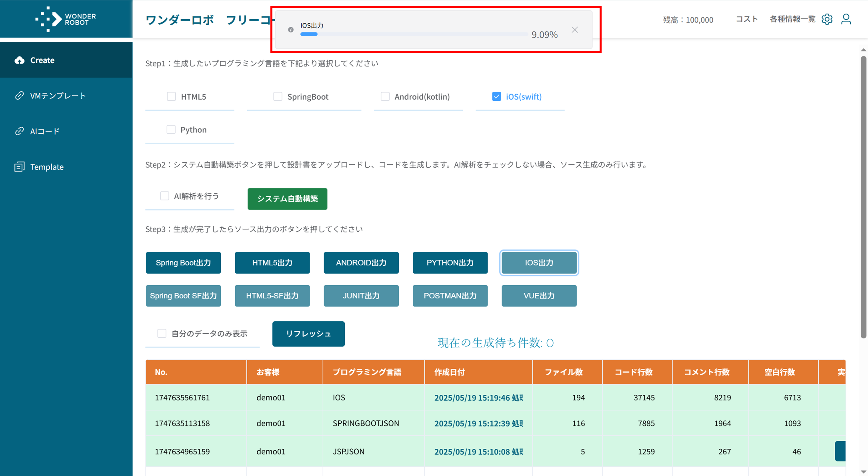Viewport: 868px width, 476px height.
Task: Click the 作成日付 column header
Action: 478,372
